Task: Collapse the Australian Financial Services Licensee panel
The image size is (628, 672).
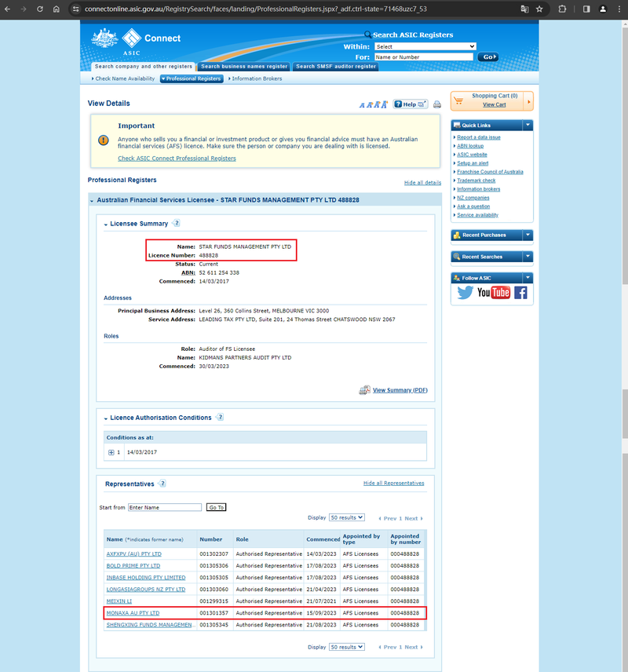Action: click(x=92, y=200)
